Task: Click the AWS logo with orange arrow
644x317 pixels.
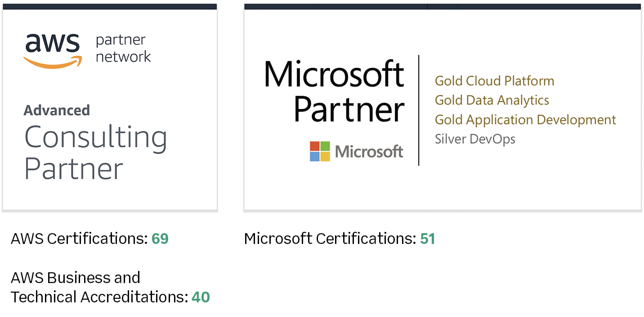Action: pos(53,51)
